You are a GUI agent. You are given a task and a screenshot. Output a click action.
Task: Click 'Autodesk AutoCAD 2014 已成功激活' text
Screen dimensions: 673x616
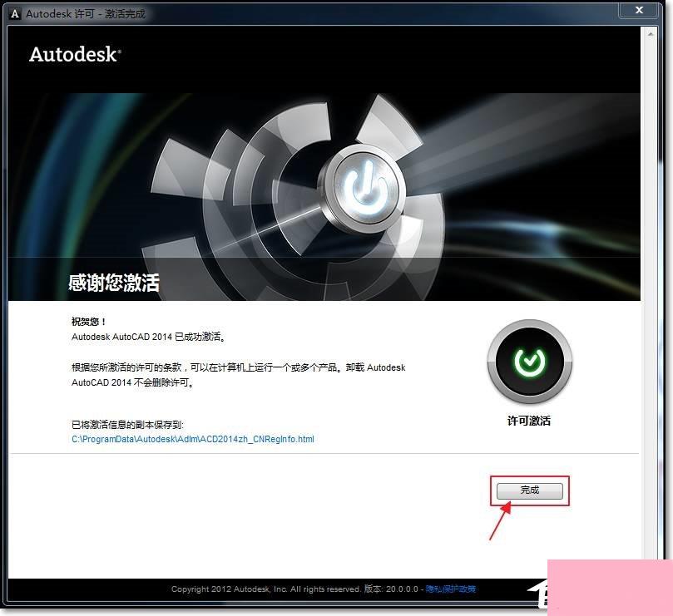pyautogui.click(x=149, y=337)
